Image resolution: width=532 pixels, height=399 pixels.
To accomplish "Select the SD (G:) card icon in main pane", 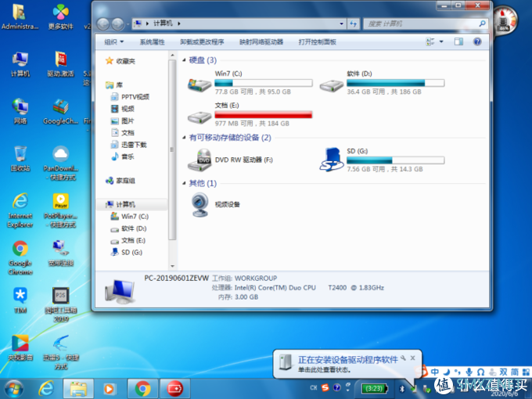I will click(x=332, y=160).
